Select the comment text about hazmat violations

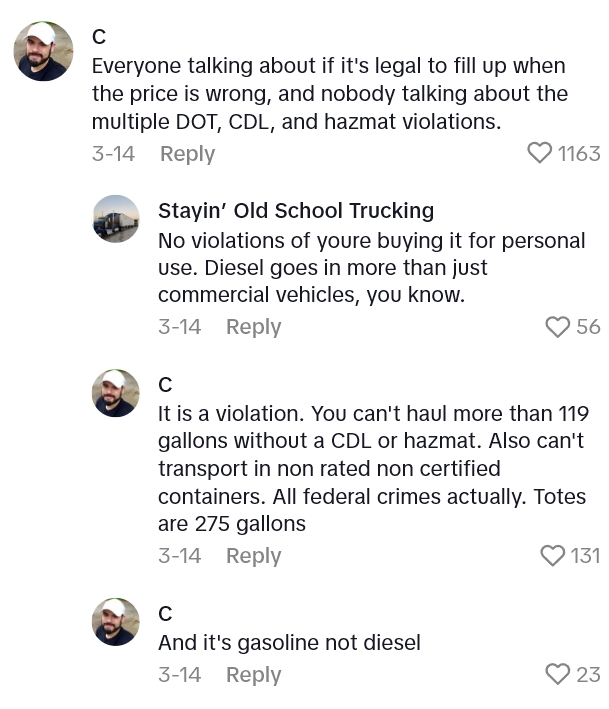click(330, 94)
